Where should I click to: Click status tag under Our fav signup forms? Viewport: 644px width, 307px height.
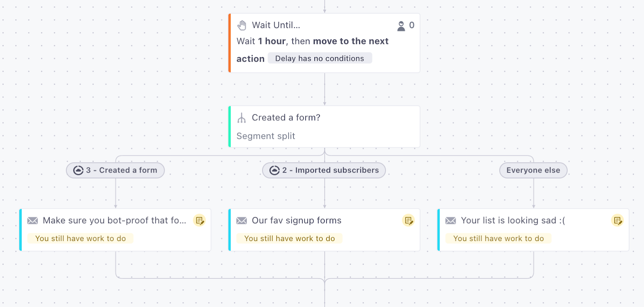pos(289,239)
